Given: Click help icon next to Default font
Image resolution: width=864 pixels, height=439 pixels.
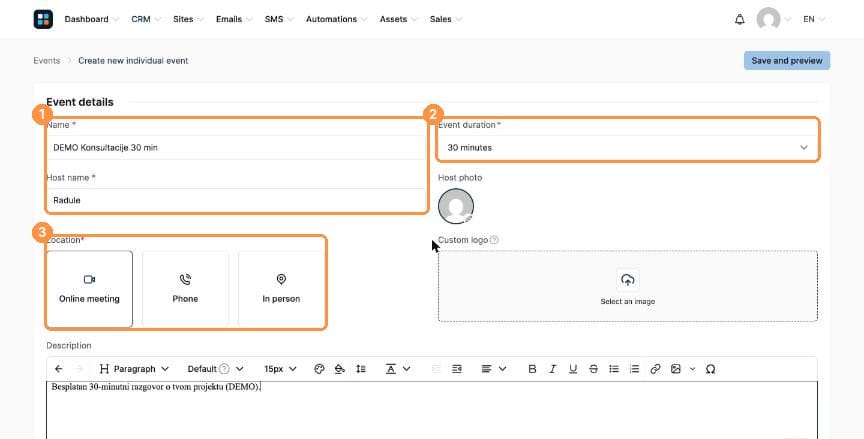Looking at the screenshot, I should click(x=224, y=369).
